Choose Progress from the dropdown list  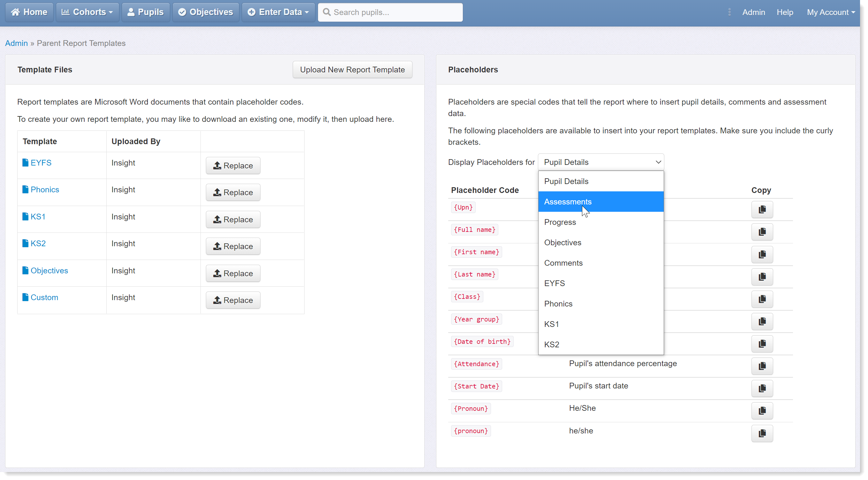[x=601, y=222]
